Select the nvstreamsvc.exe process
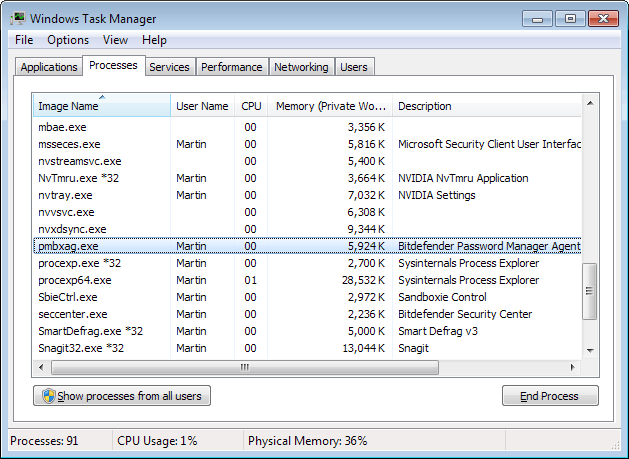Screen dimensions: 629x459 pyautogui.click(x=307, y=161)
